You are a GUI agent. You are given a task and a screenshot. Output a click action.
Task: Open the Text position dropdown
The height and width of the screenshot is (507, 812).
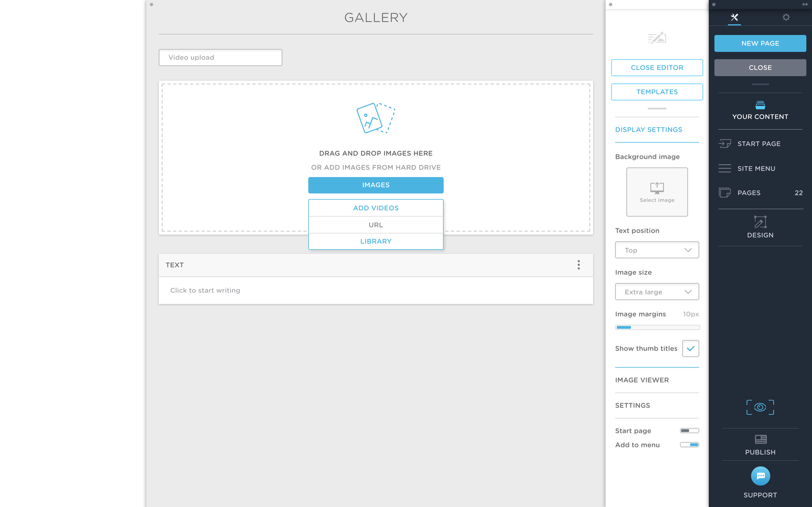(x=657, y=250)
